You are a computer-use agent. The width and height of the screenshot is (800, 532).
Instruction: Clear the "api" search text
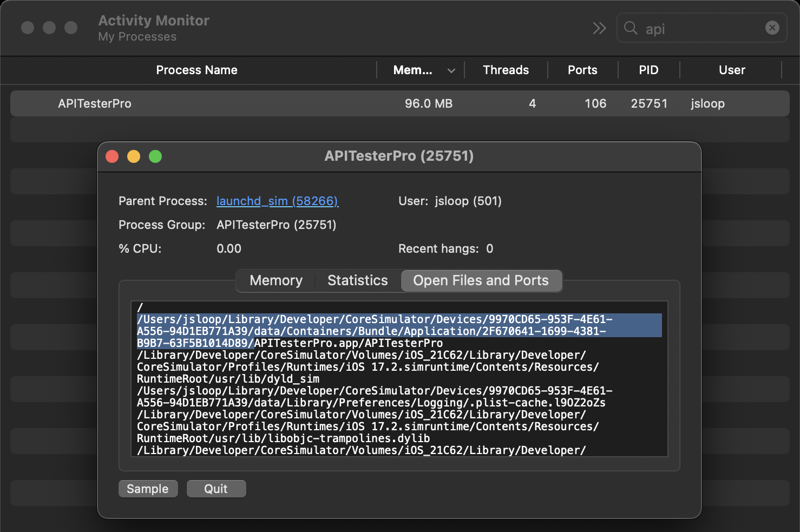[x=772, y=28]
